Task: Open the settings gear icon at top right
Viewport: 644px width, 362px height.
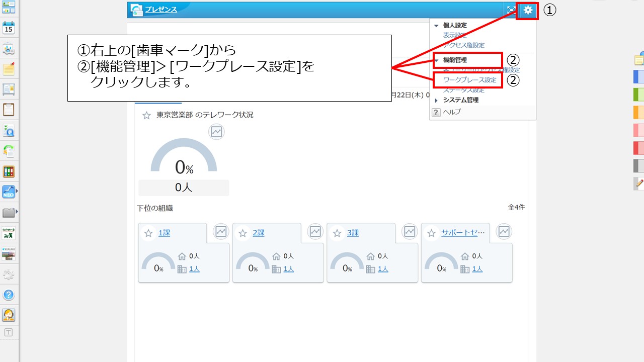Action: point(527,10)
